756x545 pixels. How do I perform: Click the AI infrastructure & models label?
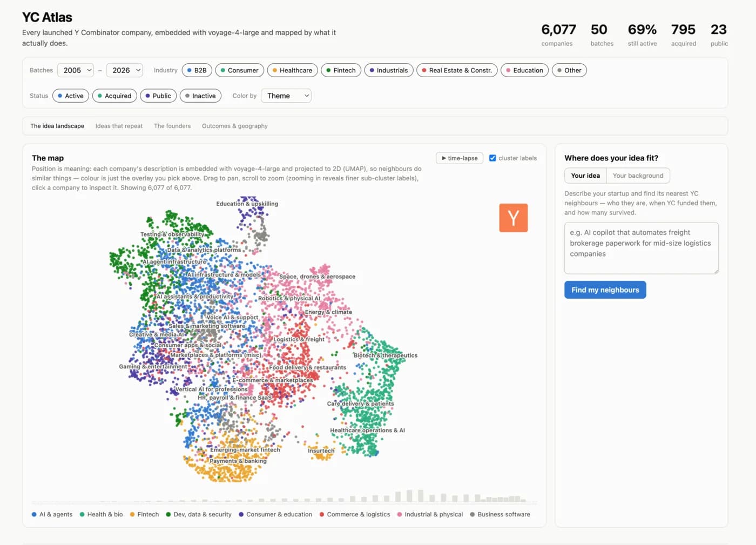(224, 275)
